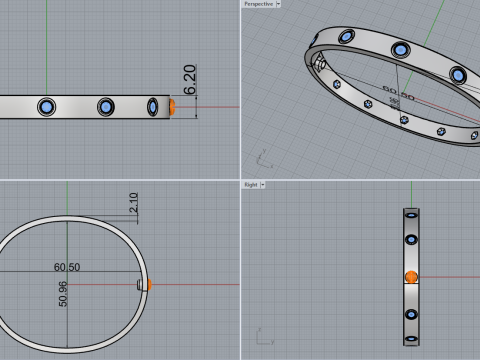Click the world axes icon in Right viewport

pyautogui.click(x=265, y=336)
